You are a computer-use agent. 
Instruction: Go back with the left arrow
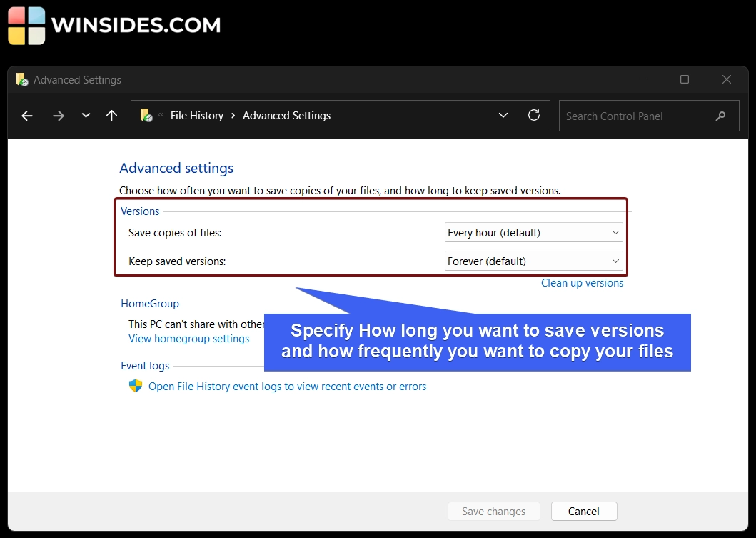pos(27,116)
